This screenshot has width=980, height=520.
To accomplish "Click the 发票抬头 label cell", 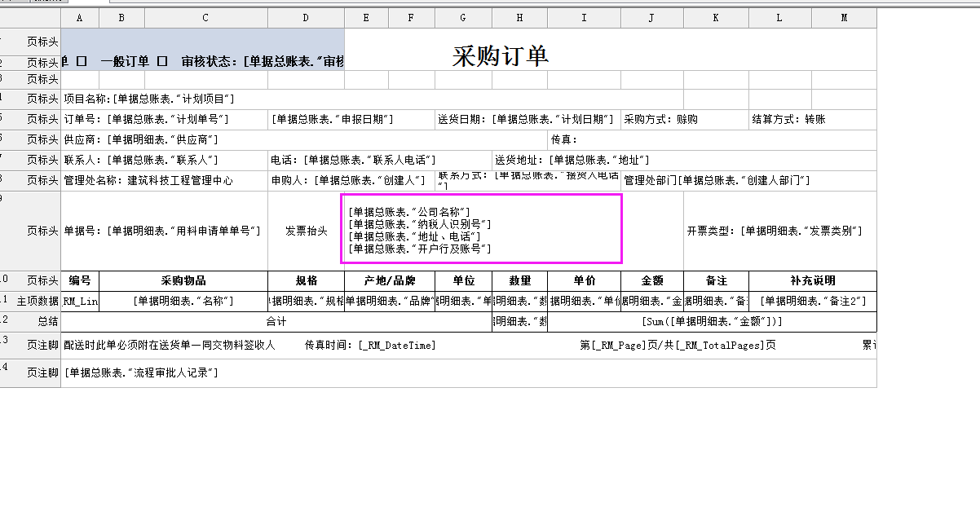I will 306,231.
